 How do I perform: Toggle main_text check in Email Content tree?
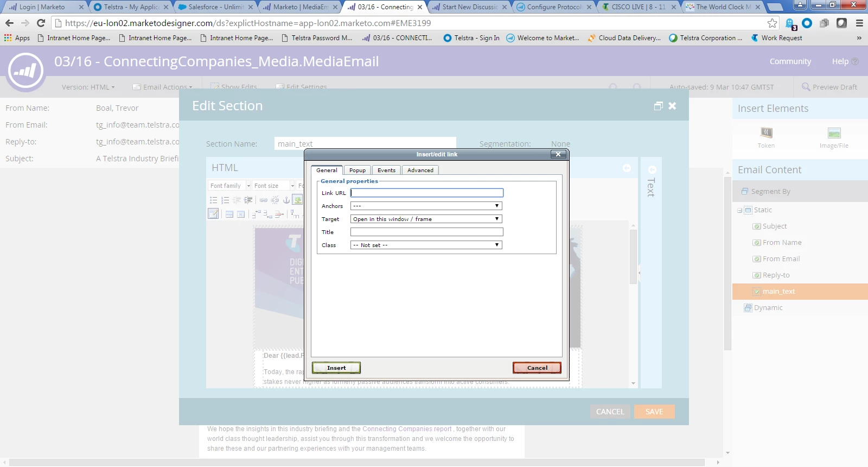[x=757, y=292]
